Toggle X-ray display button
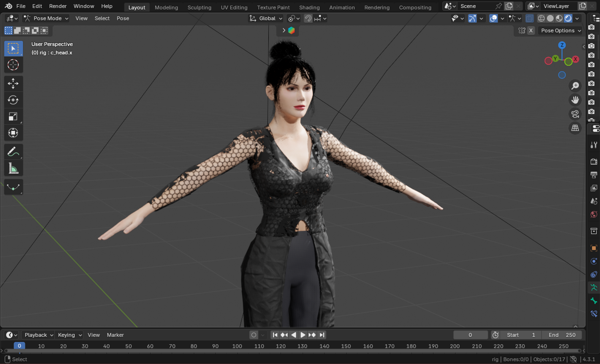600x364 pixels. tap(529, 18)
